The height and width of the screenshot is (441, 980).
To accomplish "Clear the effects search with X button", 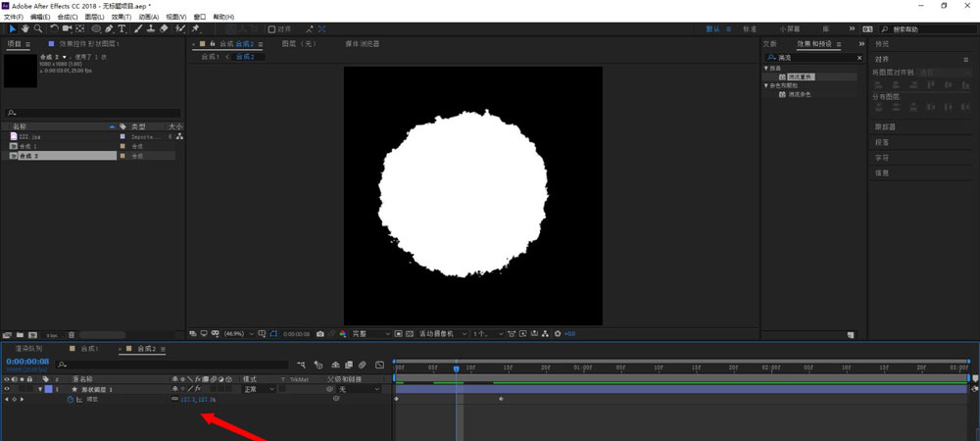I will pyautogui.click(x=859, y=58).
